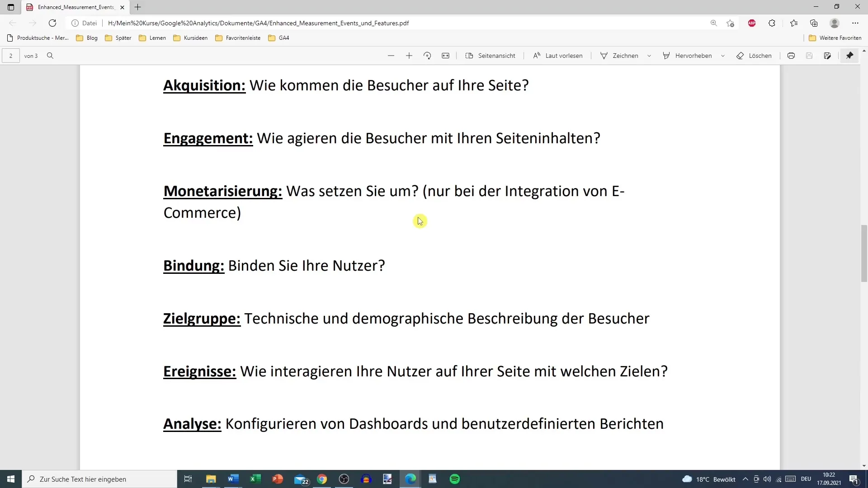Viewport: 868px width, 488px height.
Task: Click the save as icon
Action: (827, 56)
